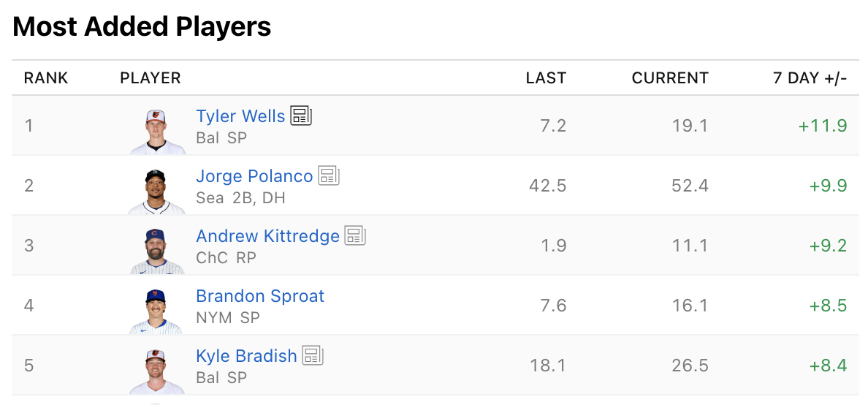Click the Most Added Players heading
The image size is (868, 405).
[x=142, y=27]
